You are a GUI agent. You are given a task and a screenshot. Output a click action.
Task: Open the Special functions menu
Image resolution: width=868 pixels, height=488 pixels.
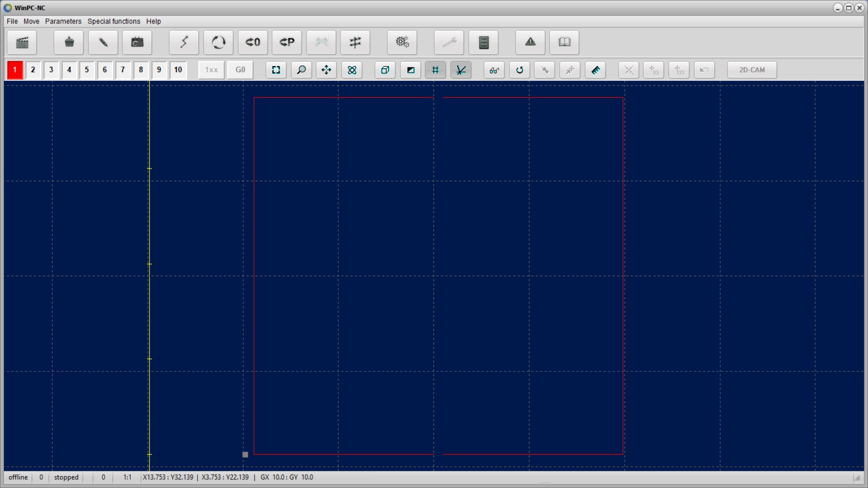click(113, 21)
